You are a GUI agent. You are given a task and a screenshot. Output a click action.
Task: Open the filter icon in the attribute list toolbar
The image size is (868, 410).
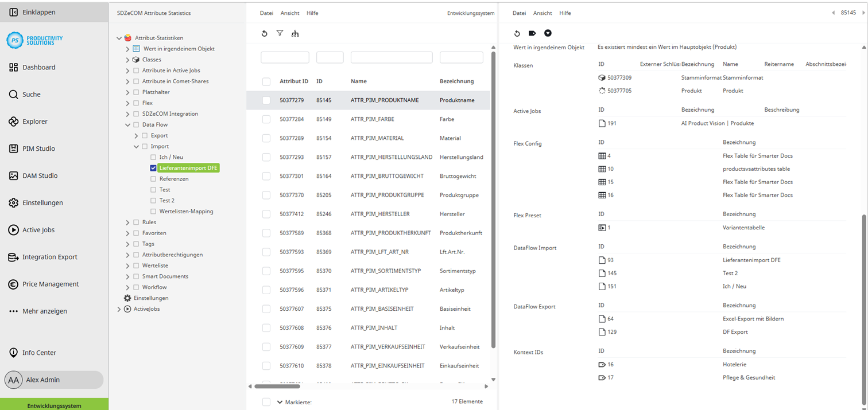pyautogui.click(x=280, y=33)
